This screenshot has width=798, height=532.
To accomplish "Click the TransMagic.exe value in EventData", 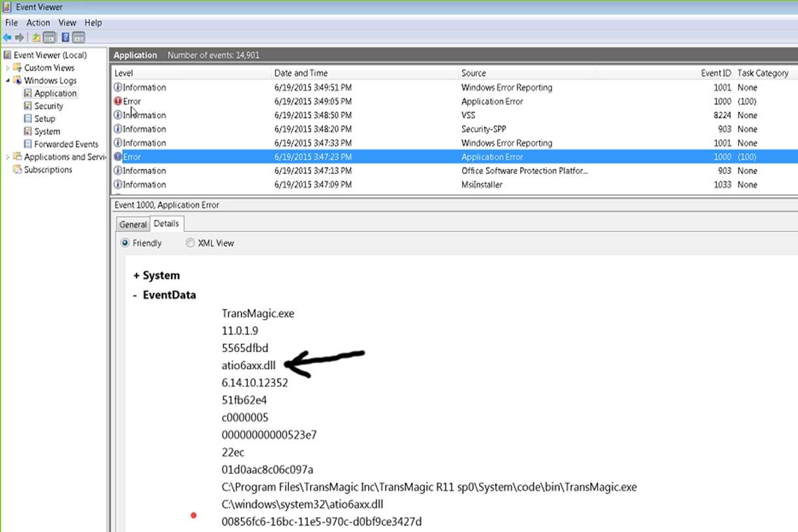I will 258,314.
